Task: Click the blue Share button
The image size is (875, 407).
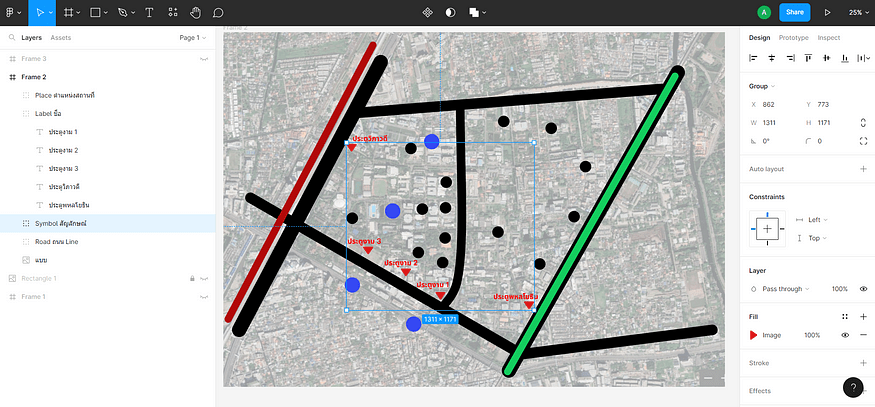Action: coord(793,13)
